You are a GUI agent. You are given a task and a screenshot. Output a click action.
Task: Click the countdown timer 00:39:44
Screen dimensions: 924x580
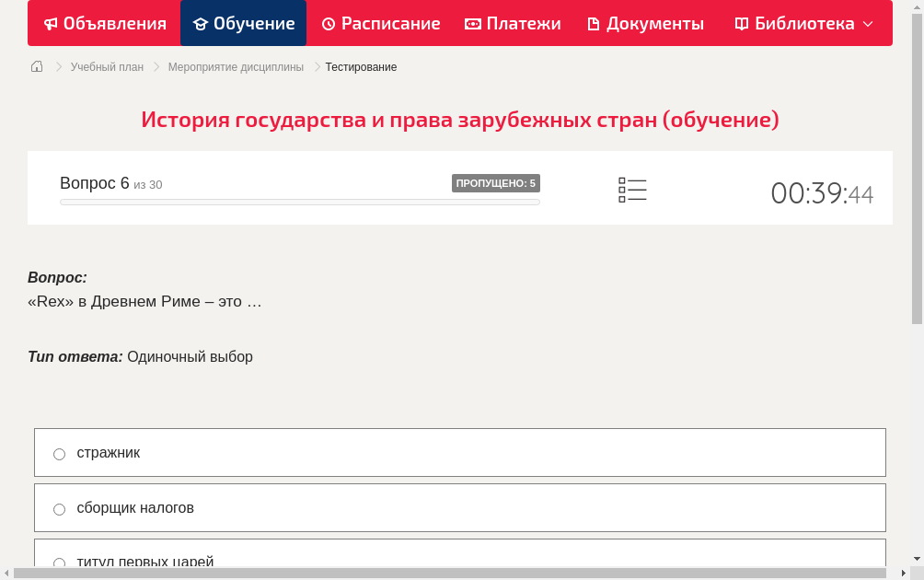(x=822, y=191)
